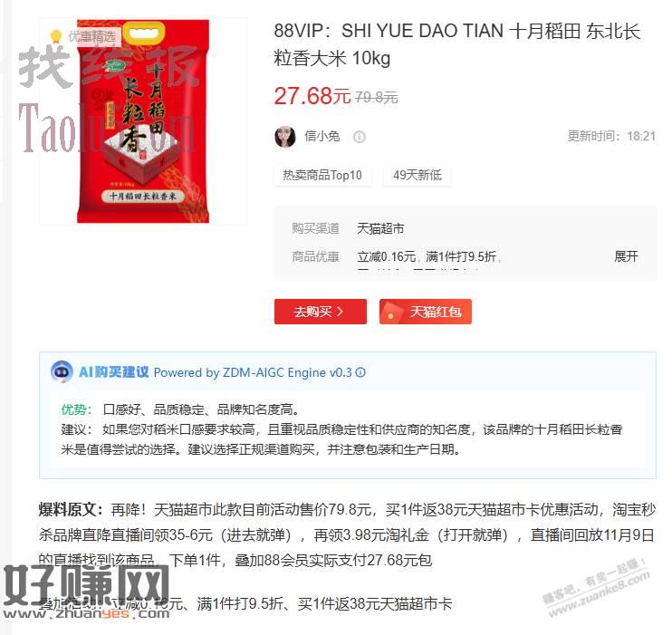The width and height of the screenshot is (672, 635).
Task: Click the AI购买建议 heading
Action: point(113,371)
